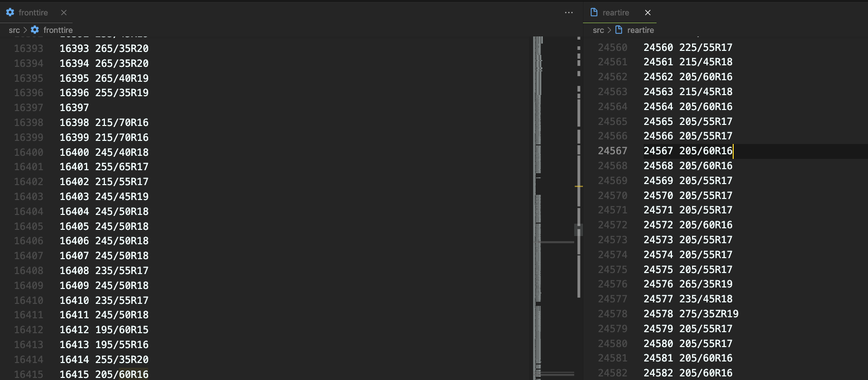The image size is (868, 380).
Task: Click line 24576 text 265/35R19
Action: pos(706,284)
